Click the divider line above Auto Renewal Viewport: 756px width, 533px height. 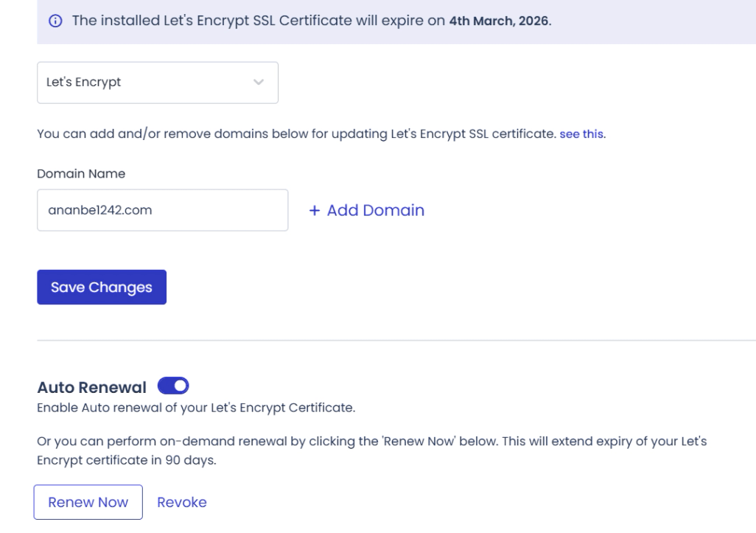396,341
